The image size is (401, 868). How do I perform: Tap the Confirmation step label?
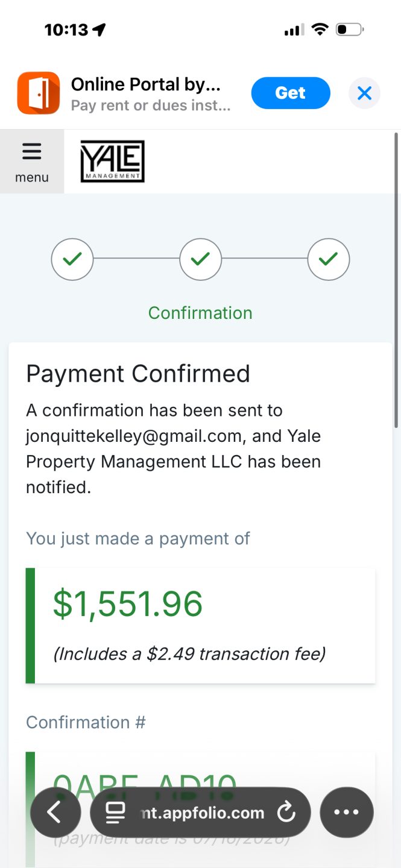[200, 313]
